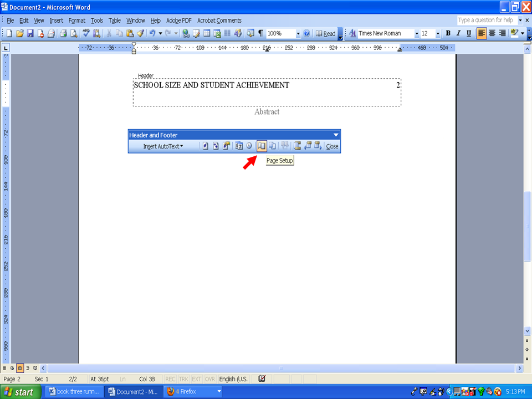Click the Open folder icon

(x=20, y=33)
